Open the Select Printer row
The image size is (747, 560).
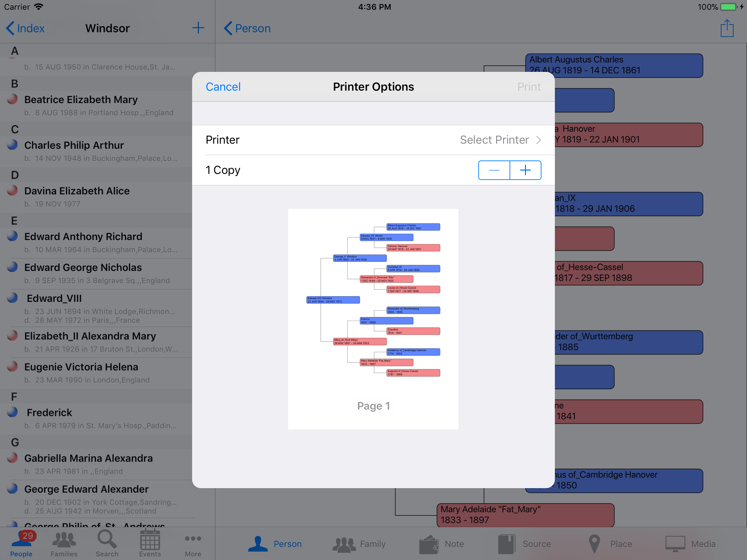pyautogui.click(x=373, y=140)
